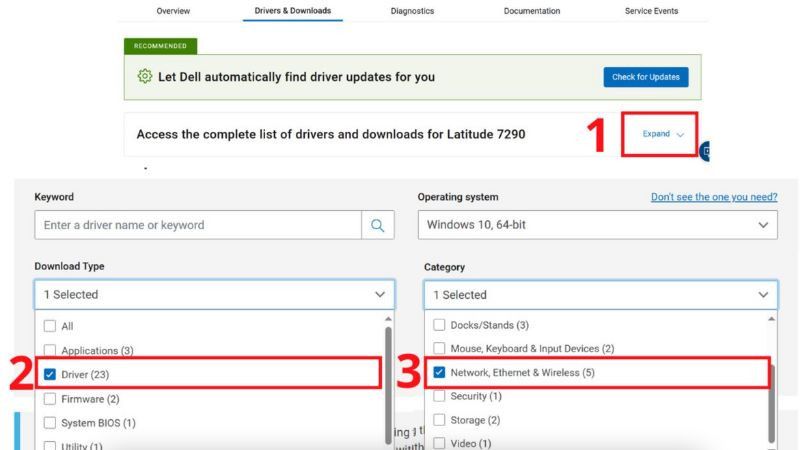
Task: Select the Drivers & Downloads tab
Action: [293, 11]
